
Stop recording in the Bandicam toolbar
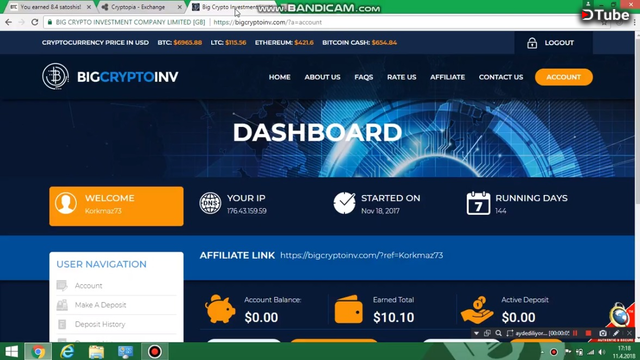[x=588, y=333]
